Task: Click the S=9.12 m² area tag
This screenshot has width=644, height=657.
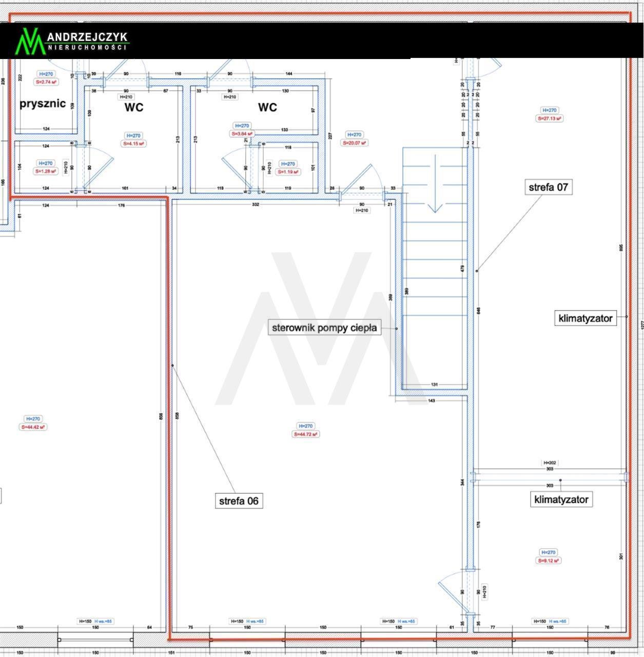Action: (549, 561)
